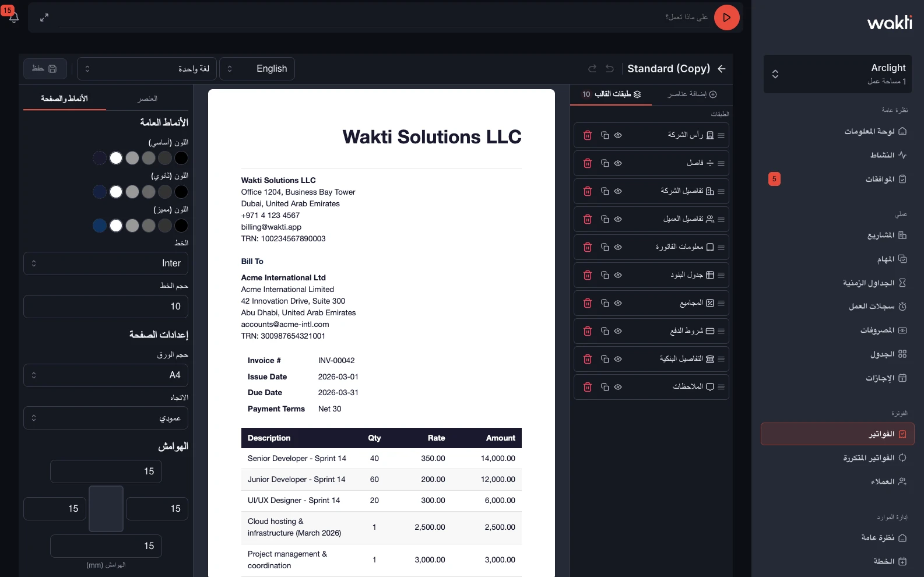Open العملاء in the sidebar

(x=838, y=482)
